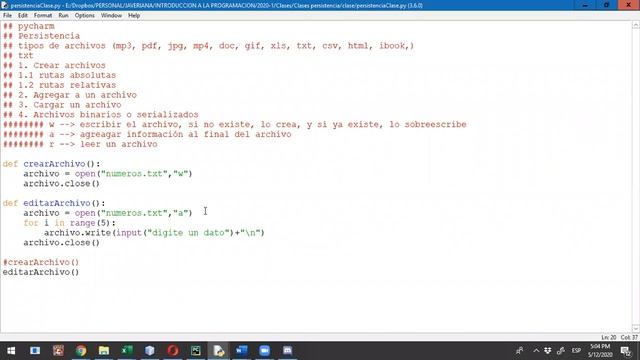The height and width of the screenshot is (360, 640).
Task: Open Zoom from the taskbar
Action: pyautogui.click(x=264, y=351)
